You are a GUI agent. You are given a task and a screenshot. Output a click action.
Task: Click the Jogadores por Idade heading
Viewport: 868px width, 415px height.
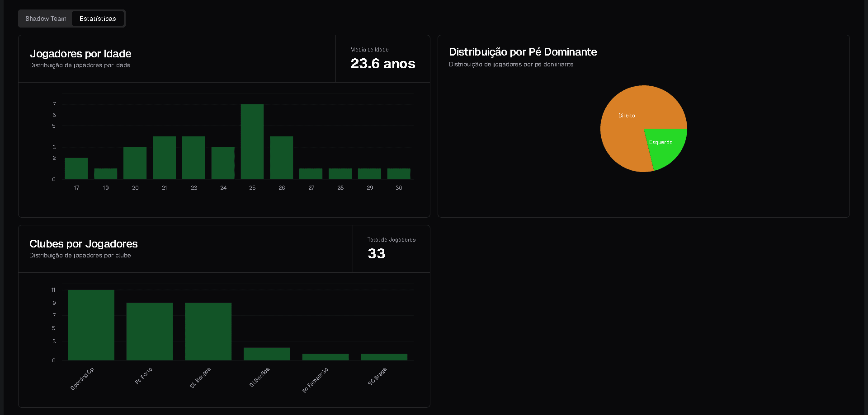pos(80,54)
